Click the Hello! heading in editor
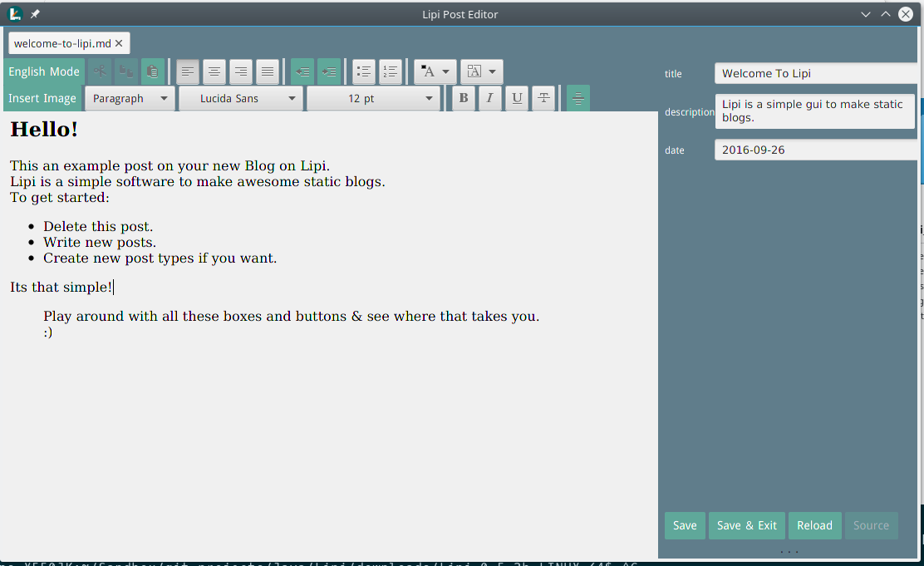The image size is (924, 566). (44, 129)
